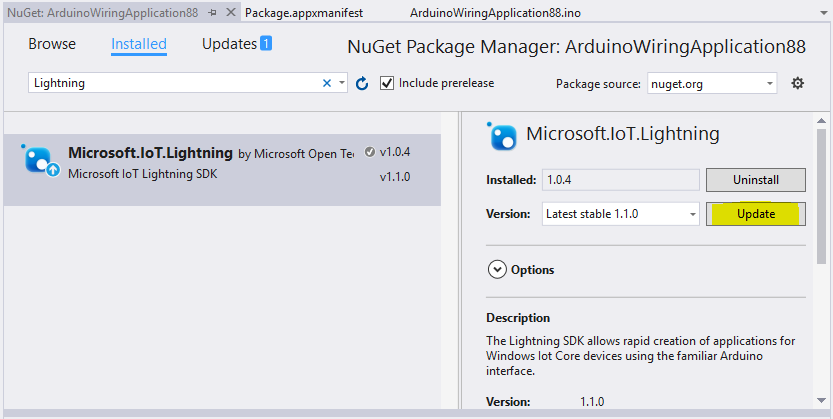Clear the Lightning search text
This screenshot has height=419, width=833.
pyautogui.click(x=327, y=83)
